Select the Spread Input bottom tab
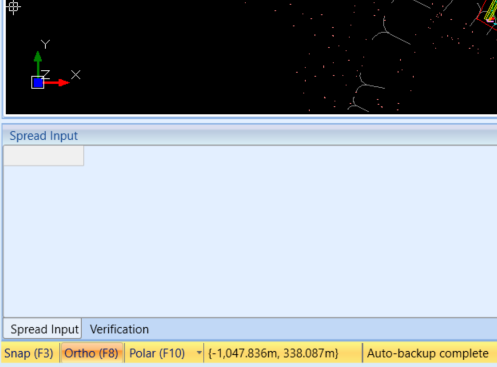497x367 pixels. pos(44,329)
